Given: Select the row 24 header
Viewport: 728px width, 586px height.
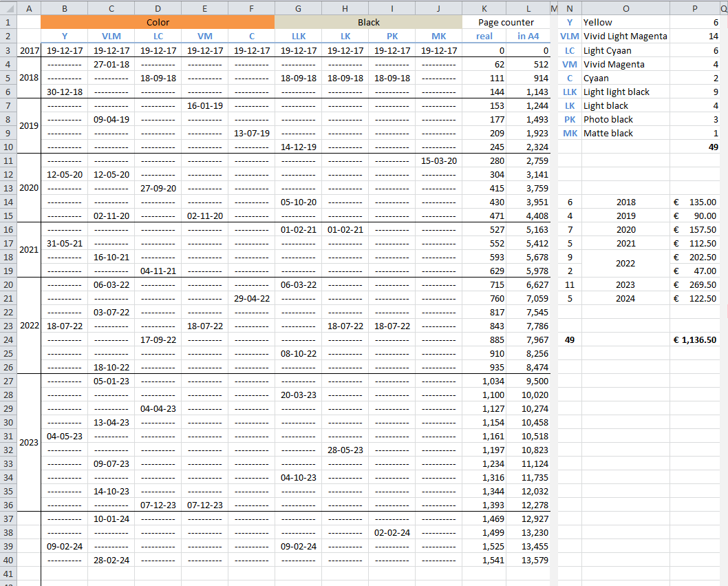Looking at the screenshot, I should coord(8,339).
